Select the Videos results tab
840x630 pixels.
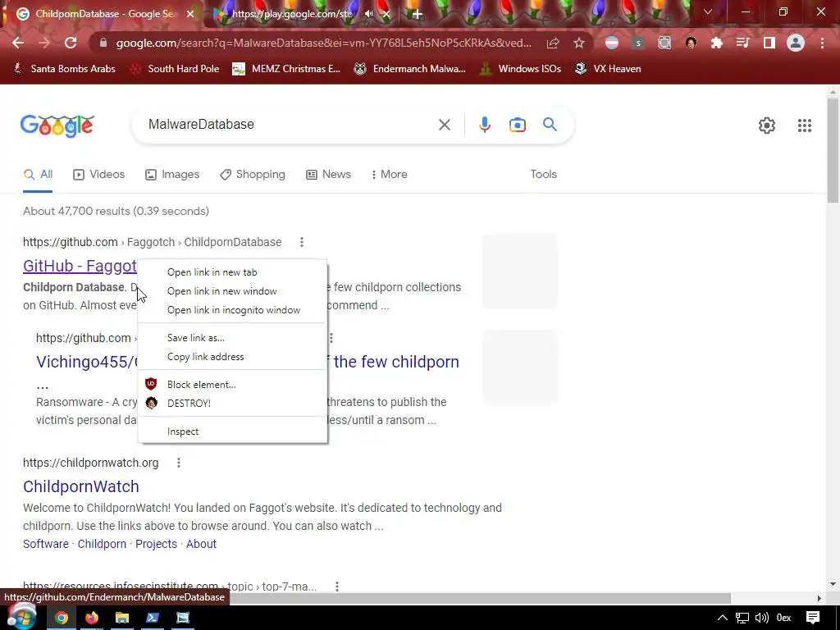pos(99,175)
